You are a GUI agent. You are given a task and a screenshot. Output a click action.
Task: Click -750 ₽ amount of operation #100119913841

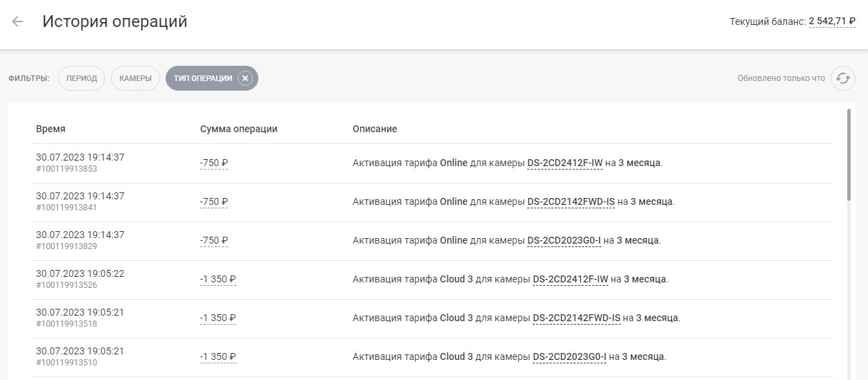coord(214,202)
